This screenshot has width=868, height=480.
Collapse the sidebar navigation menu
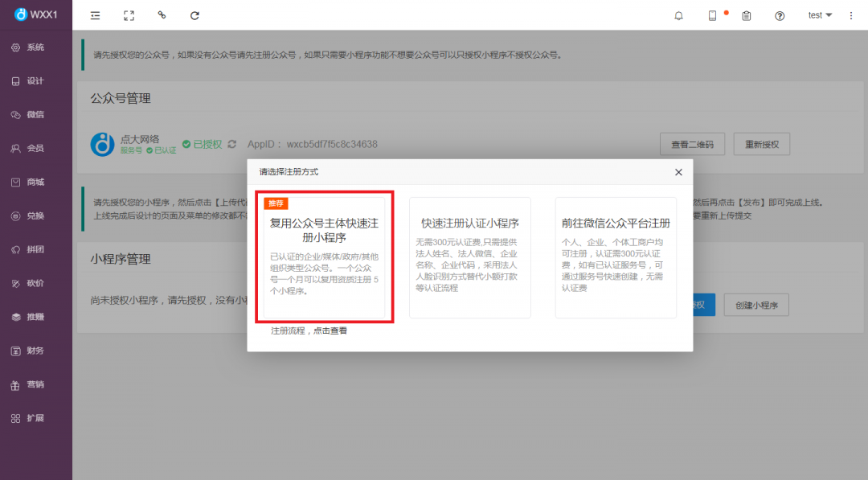click(95, 14)
